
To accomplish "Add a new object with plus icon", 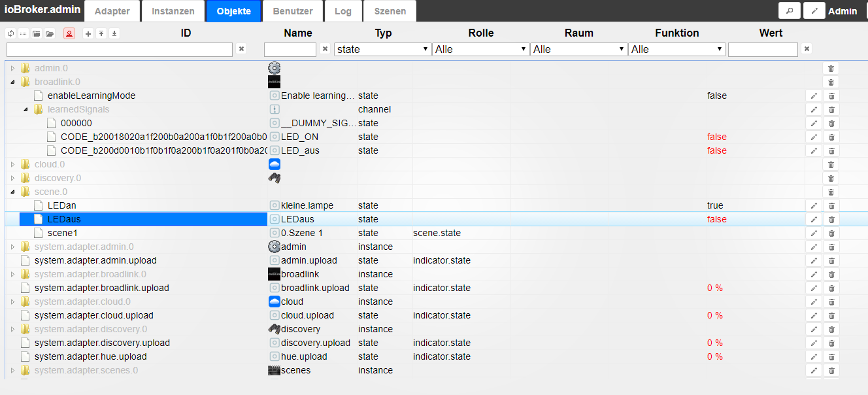I will [88, 33].
